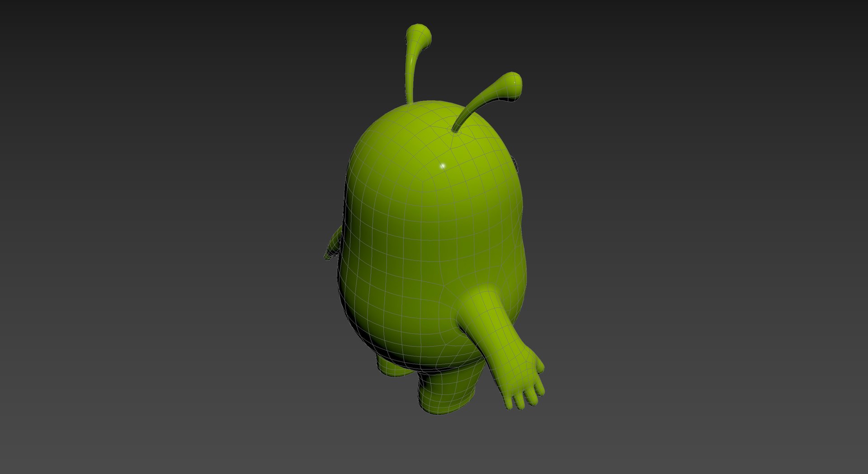Image resolution: width=868 pixels, height=474 pixels.
Task: Click the small arm on the left side
Action: (x=334, y=244)
